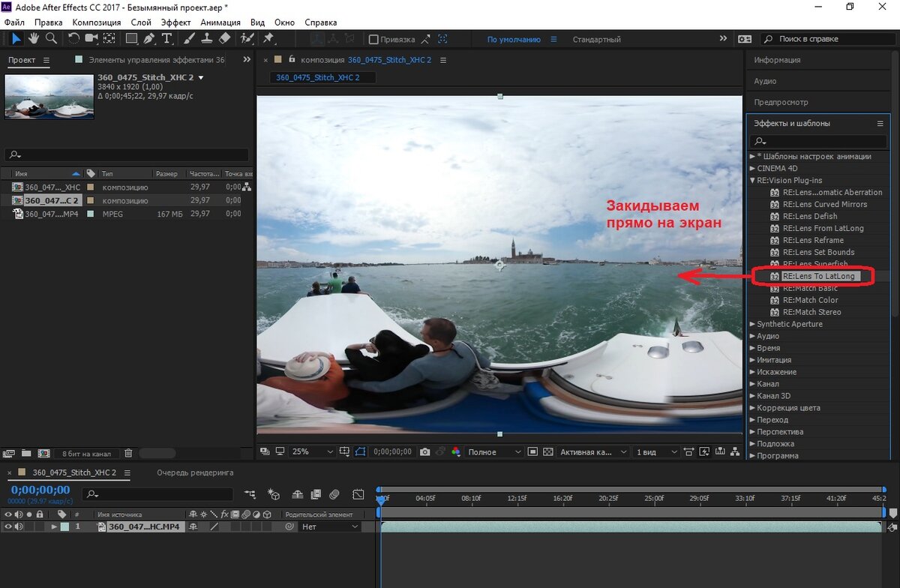
Task: Open the Полное resolution dropdown
Action: pyautogui.click(x=494, y=452)
